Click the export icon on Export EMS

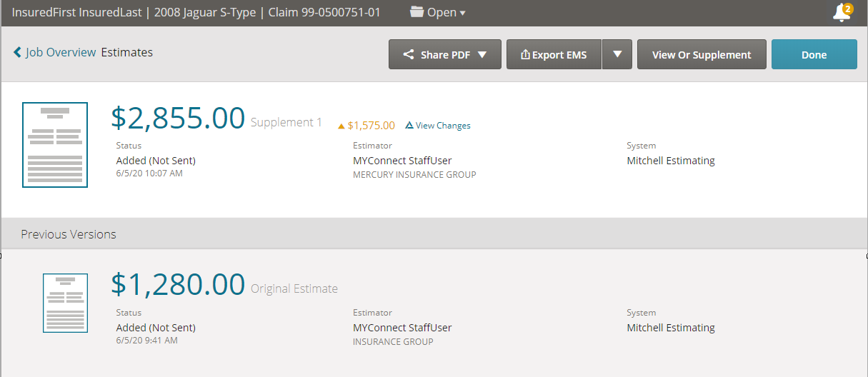(525, 55)
